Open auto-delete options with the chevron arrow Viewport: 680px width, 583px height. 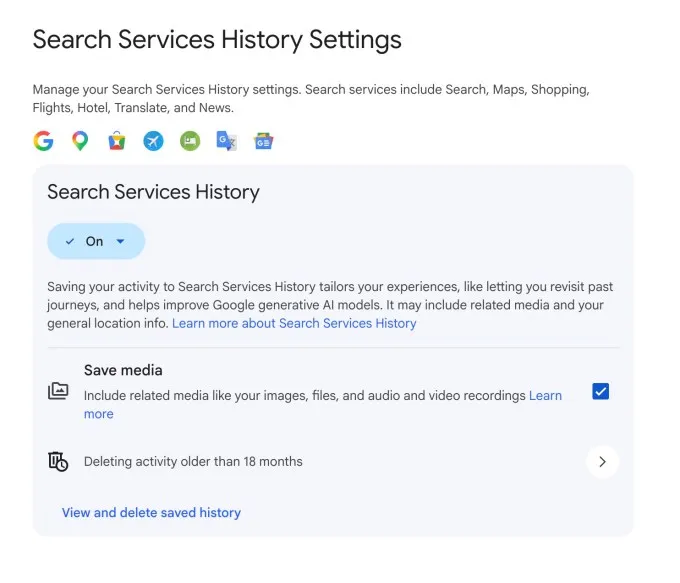(x=602, y=462)
